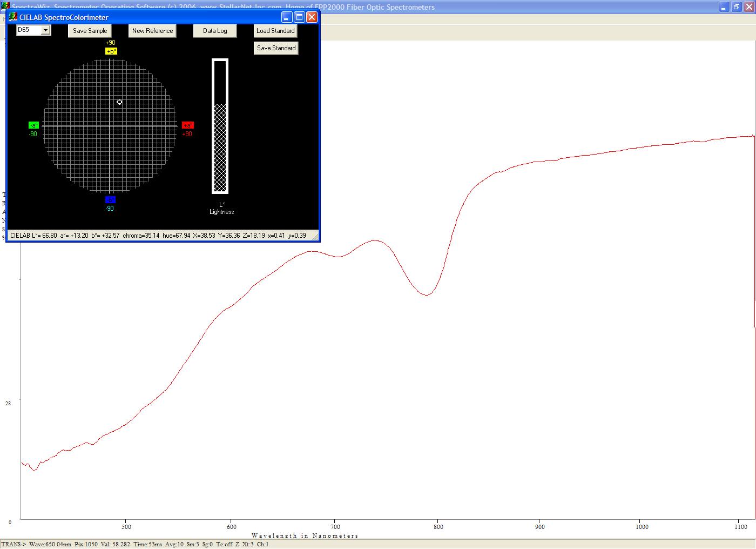The height and width of the screenshot is (549, 756).
Task: Click the SpectraWiz main window app icon
Action: pos(5,7)
